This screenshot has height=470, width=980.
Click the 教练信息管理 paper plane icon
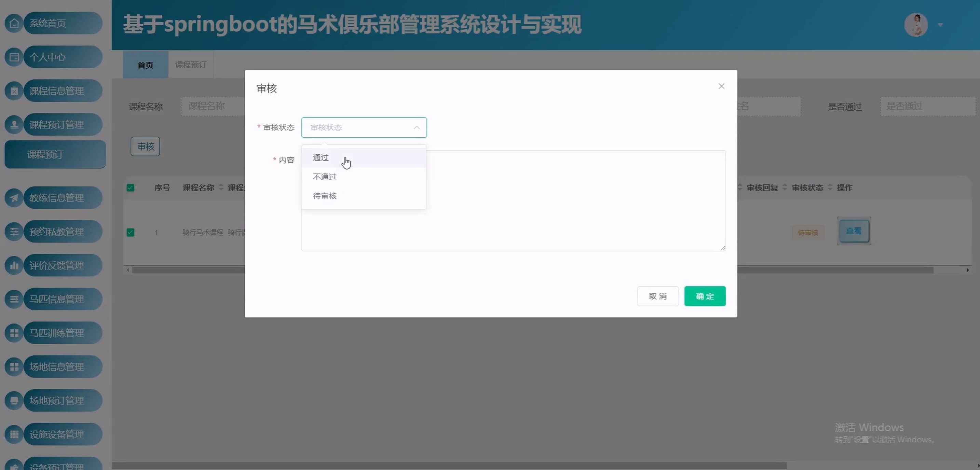tap(14, 198)
